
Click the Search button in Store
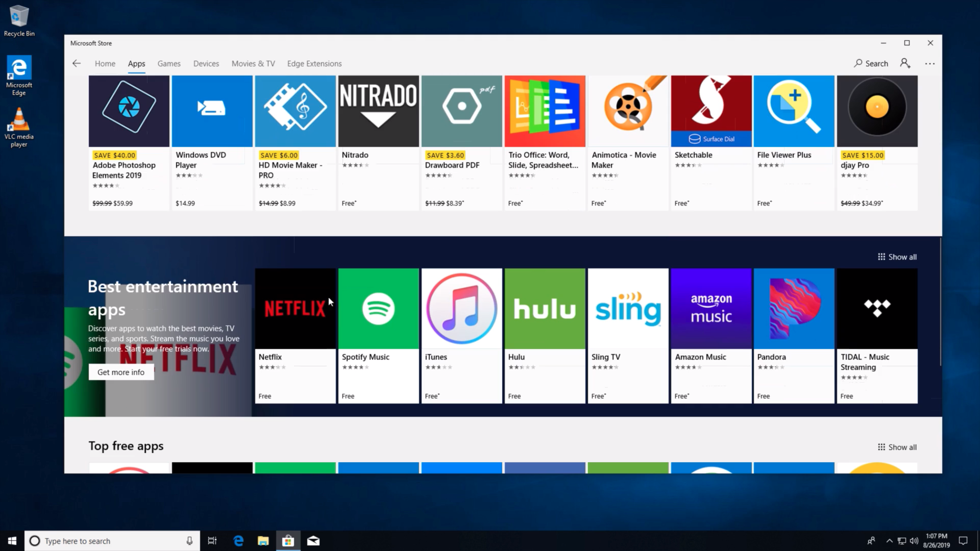[x=871, y=63]
